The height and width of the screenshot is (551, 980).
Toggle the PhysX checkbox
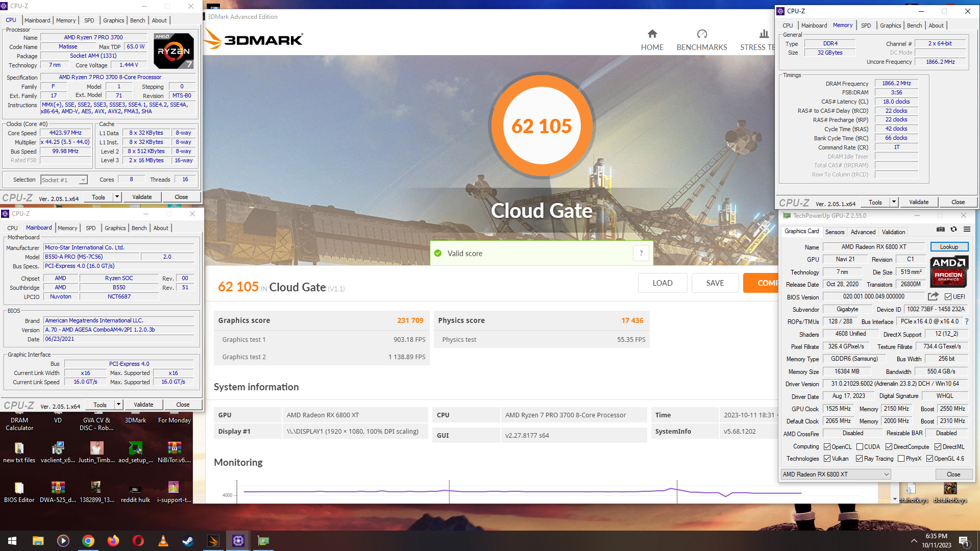coord(901,458)
